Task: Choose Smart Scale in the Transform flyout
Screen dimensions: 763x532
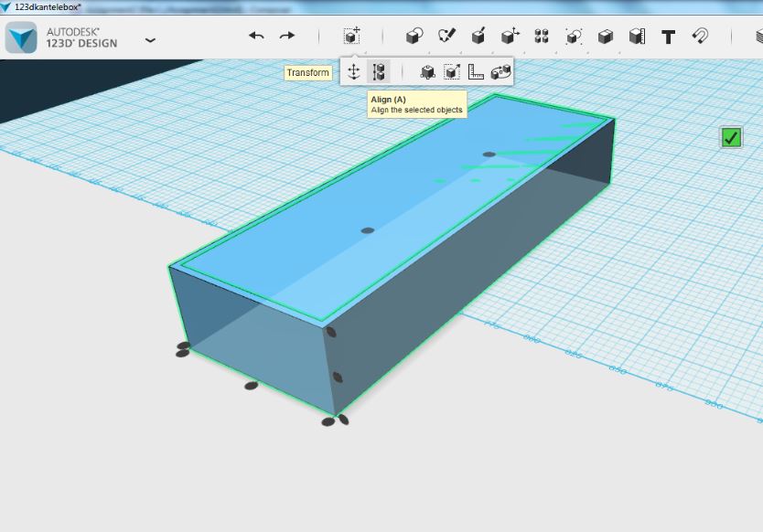Action: click(x=428, y=72)
